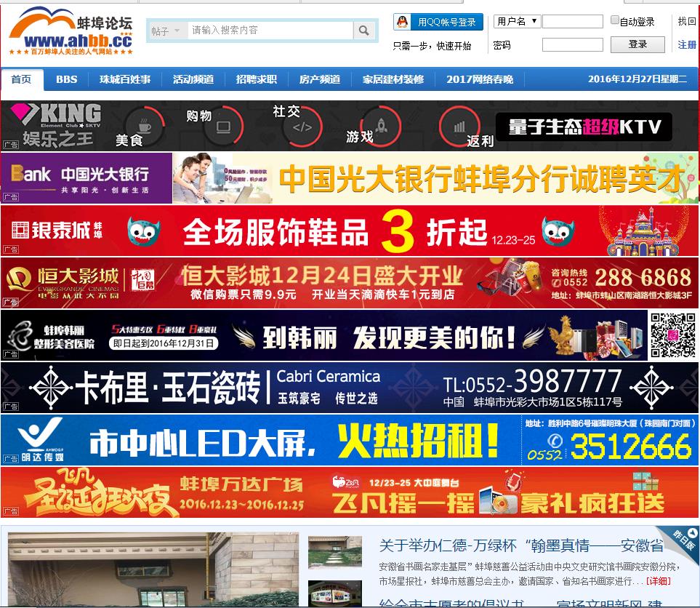
Task: Open the 游戏 rocket icon
Action: coord(381,126)
